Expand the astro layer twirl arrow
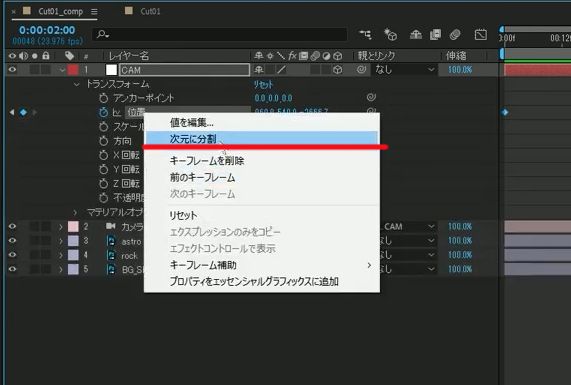This screenshot has width=571, height=385. coord(61,241)
